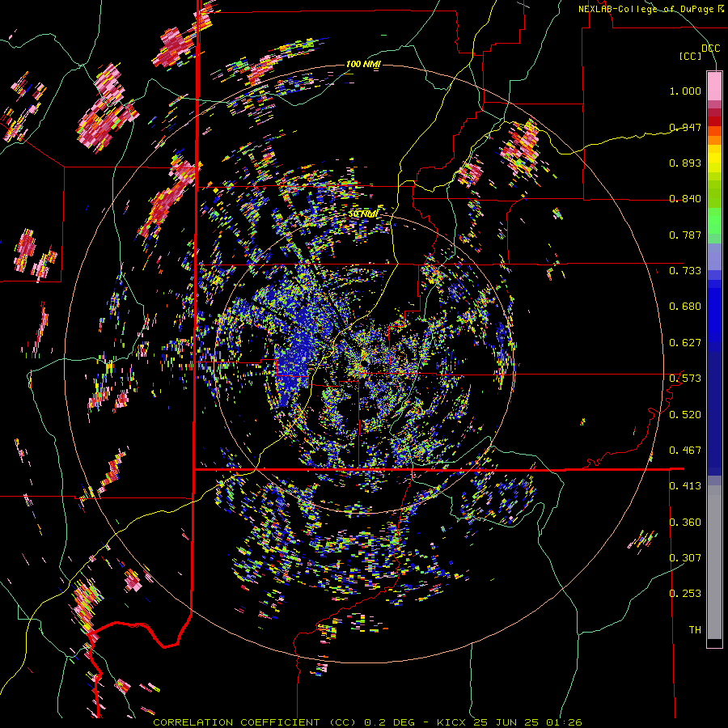728x728 pixels.
Task: Click the [CC] units label
Action: pyautogui.click(x=690, y=56)
